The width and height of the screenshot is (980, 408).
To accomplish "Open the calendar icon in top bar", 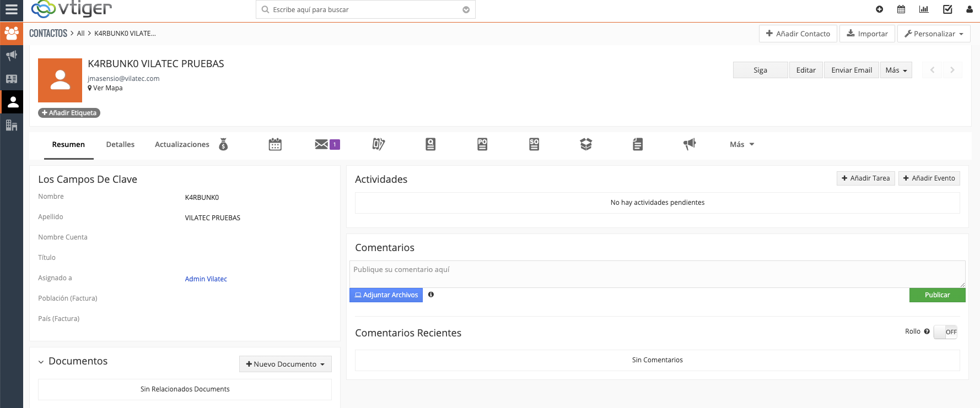I will click(x=901, y=9).
